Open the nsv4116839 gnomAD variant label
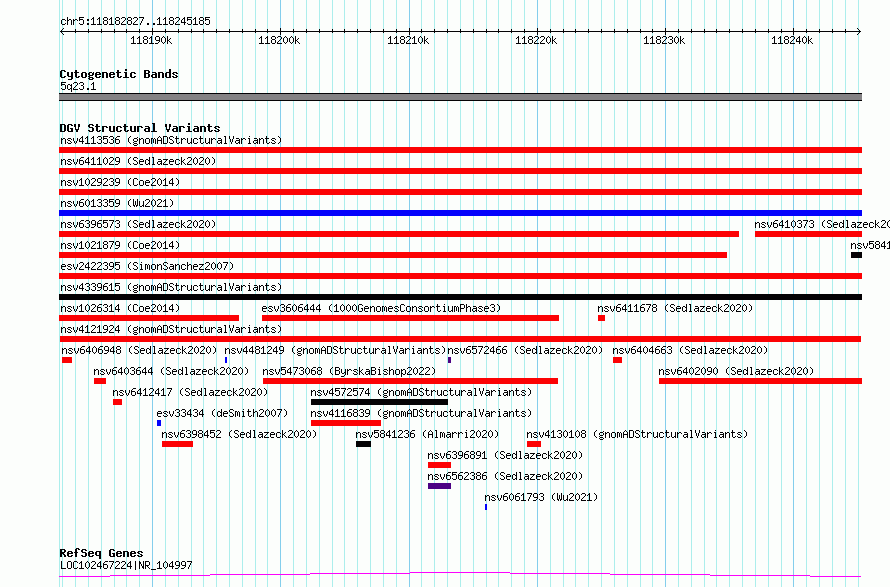Screen dimensions: 890x587 [421, 413]
